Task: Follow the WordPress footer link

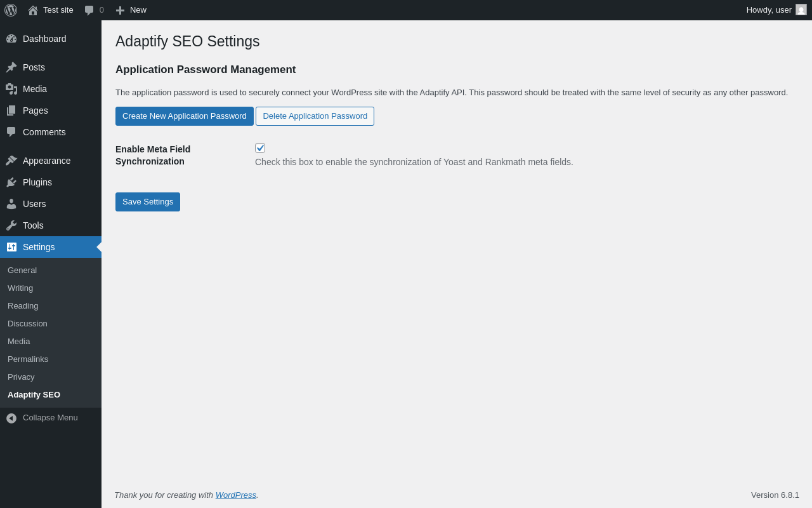Action: [x=236, y=495]
